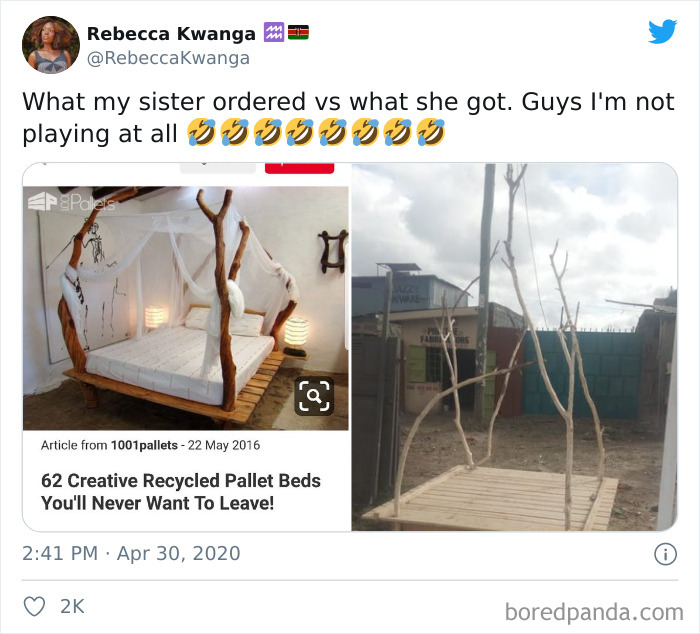Click the Rebecca Kwanga display name
This screenshot has height=634, width=700.
pyautogui.click(x=171, y=34)
